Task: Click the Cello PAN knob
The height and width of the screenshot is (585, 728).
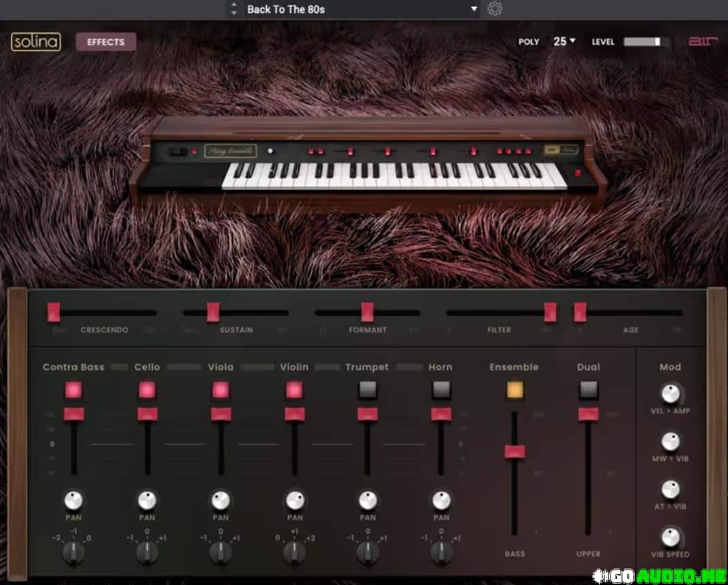Action: coord(147,500)
